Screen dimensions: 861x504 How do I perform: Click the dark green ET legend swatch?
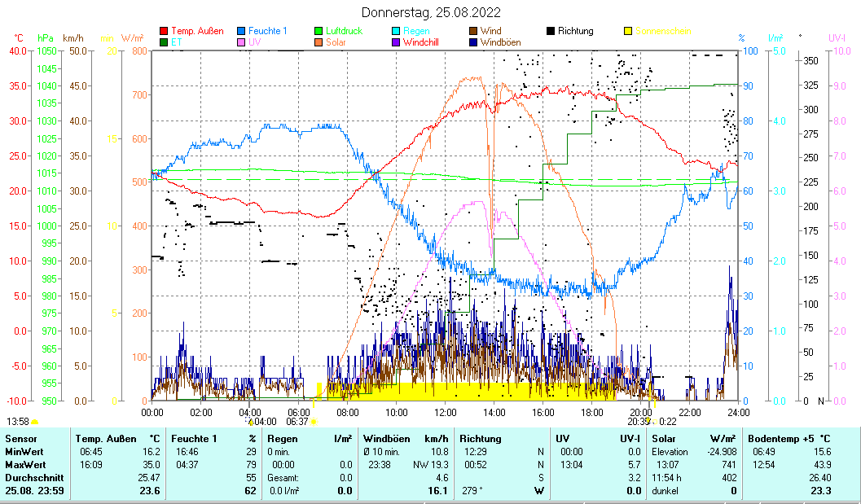click(164, 42)
